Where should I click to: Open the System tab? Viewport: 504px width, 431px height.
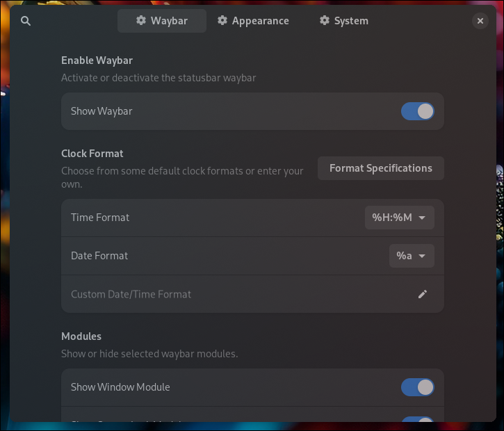pos(343,21)
